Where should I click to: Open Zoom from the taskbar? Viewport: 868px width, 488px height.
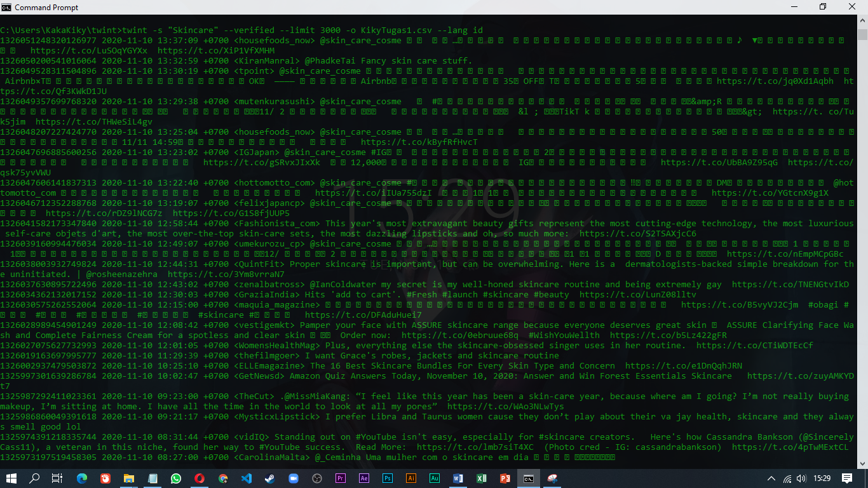point(294,478)
